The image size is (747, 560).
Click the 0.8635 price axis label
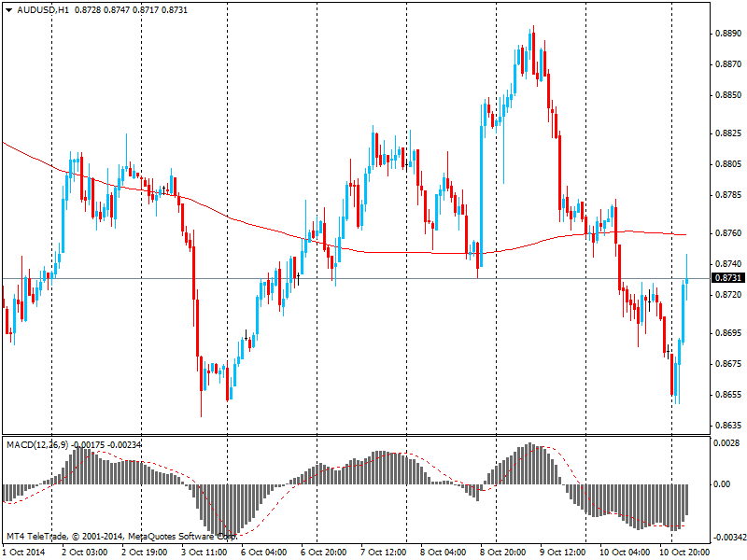(727, 425)
